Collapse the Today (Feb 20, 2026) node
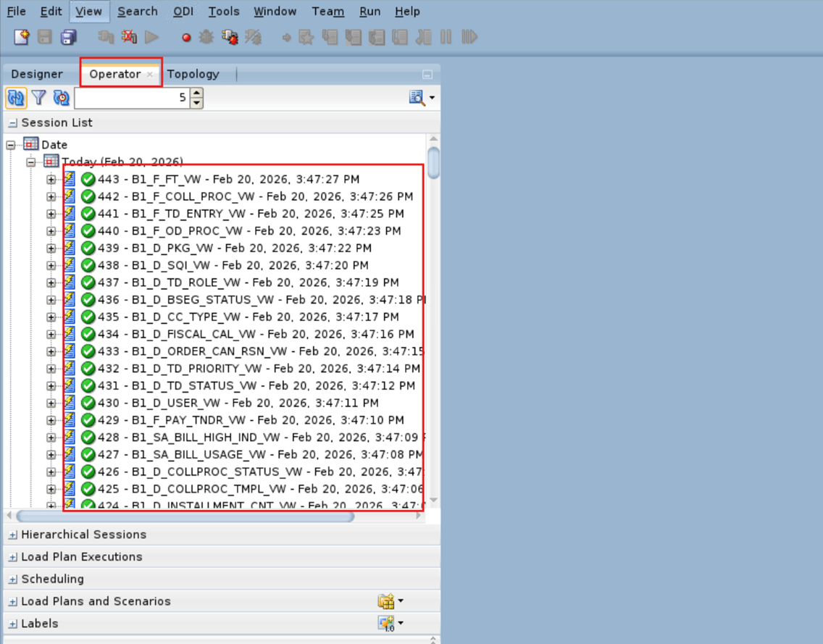This screenshot has width=823, height=644. tap(31, 162)
